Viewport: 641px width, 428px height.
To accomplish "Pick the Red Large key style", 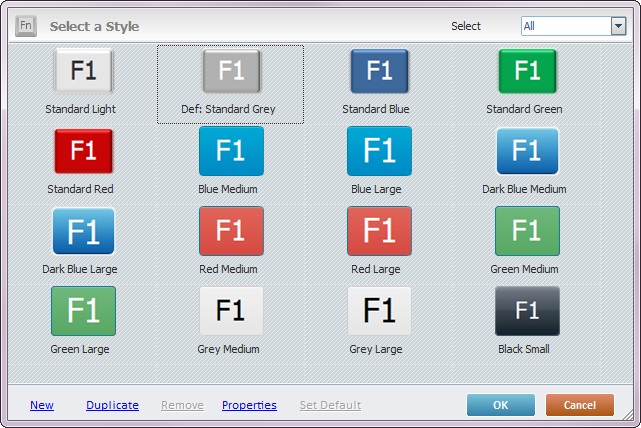I will 379,232.
